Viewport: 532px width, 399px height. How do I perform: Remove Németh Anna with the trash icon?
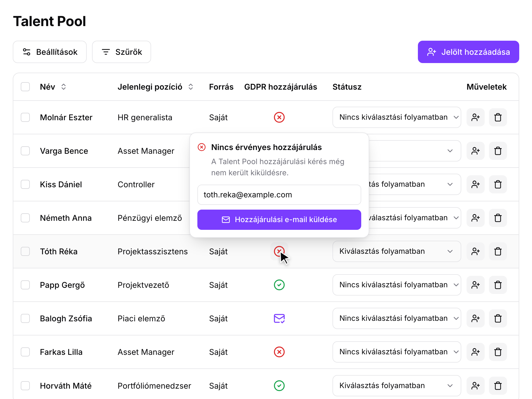(498, 218)
